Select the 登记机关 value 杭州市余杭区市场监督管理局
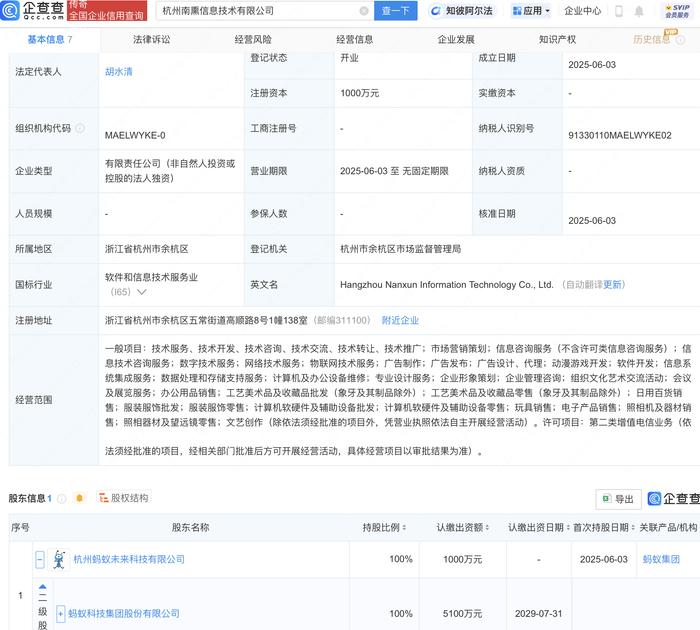This screenshot has width=700, height=630. [400, 249]
